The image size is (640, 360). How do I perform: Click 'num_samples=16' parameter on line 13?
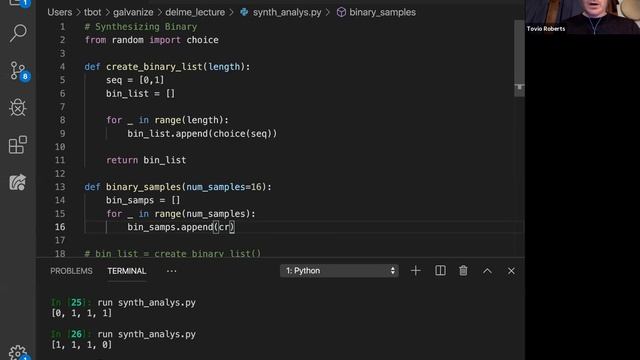tap(224, 187)
